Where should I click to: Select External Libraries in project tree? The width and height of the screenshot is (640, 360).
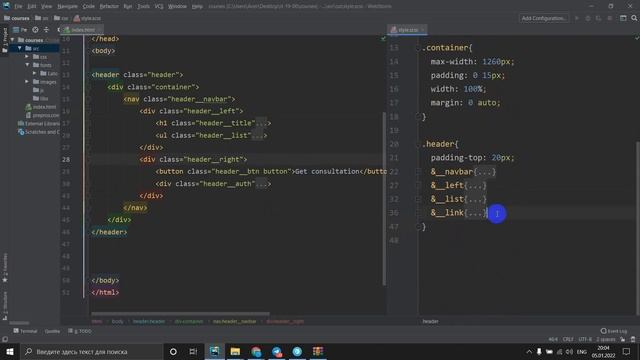[39, 124]
